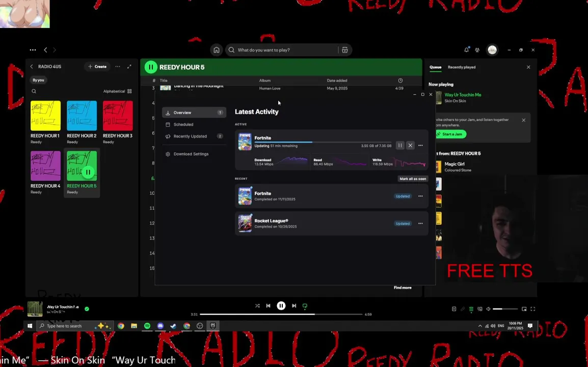Viewport: 588px width, 367px height.
Task: Switch to the Recently played tab
Action: point(462,67)
